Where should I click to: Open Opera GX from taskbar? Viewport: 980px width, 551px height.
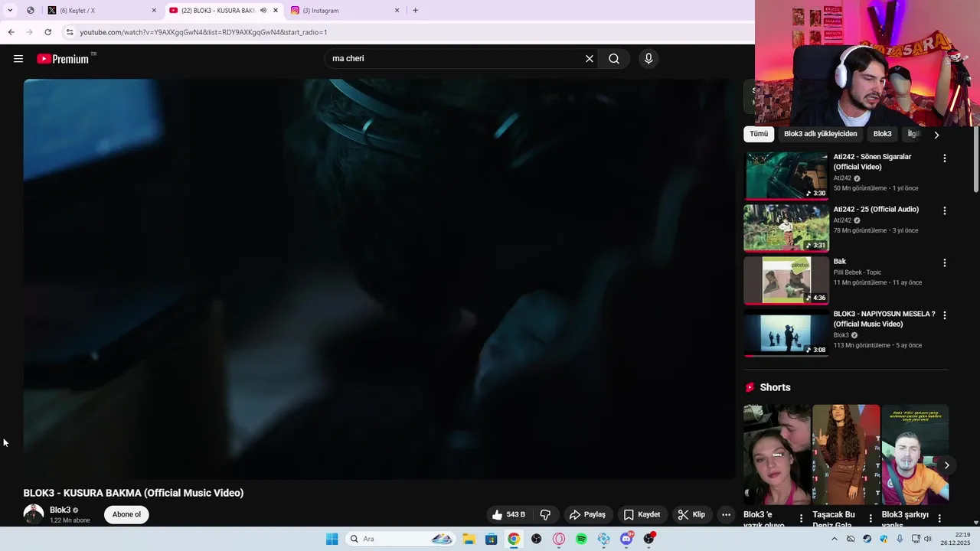pyautogui.click(x=559, y=539)
